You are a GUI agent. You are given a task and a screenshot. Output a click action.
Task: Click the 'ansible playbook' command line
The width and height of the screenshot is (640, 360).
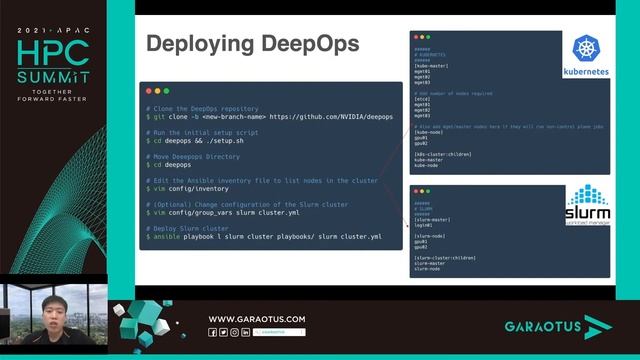coord(264,236)
